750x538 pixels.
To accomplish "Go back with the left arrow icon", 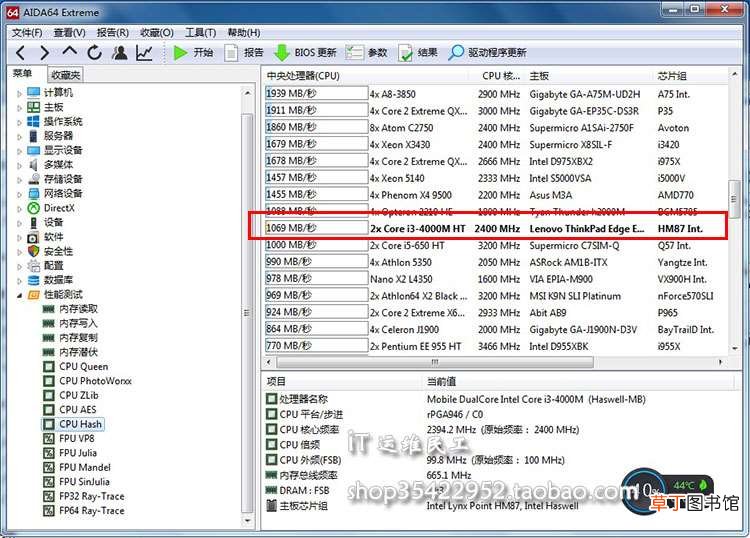I will pos(20,53).
